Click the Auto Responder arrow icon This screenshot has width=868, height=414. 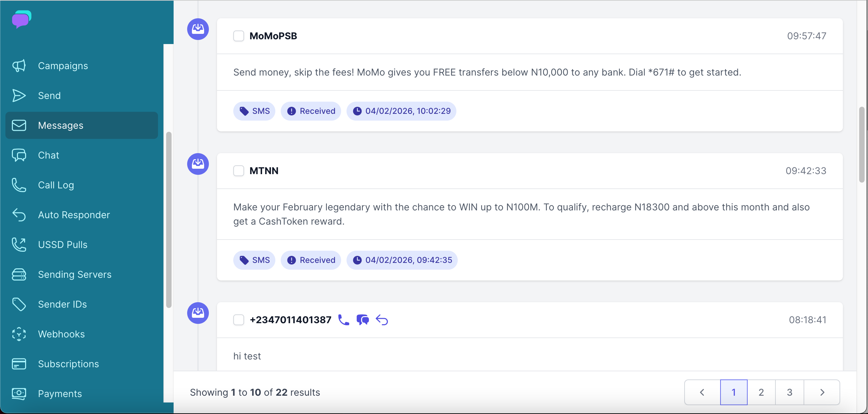(19, 215)
